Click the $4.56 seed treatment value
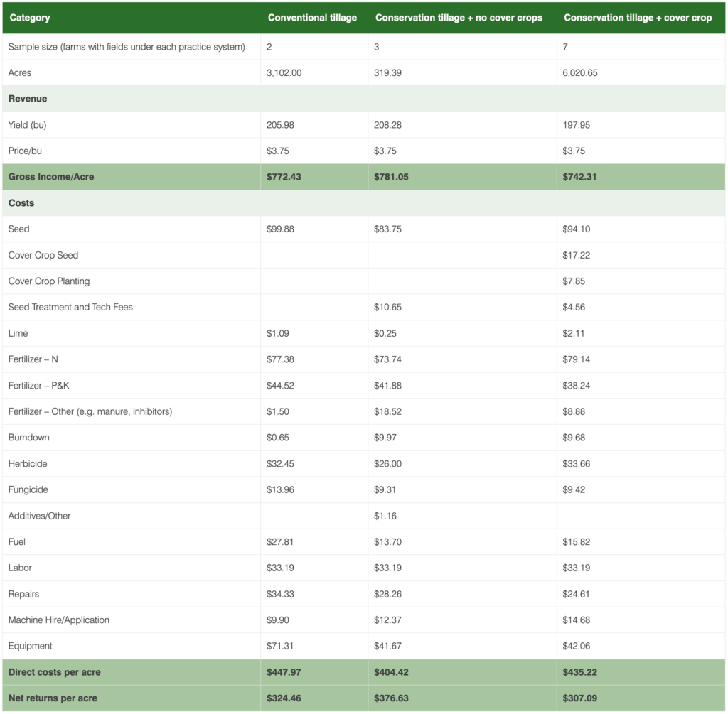Viewport: 728px width, 714px height. pyautogui.click(x=574, y=307)
